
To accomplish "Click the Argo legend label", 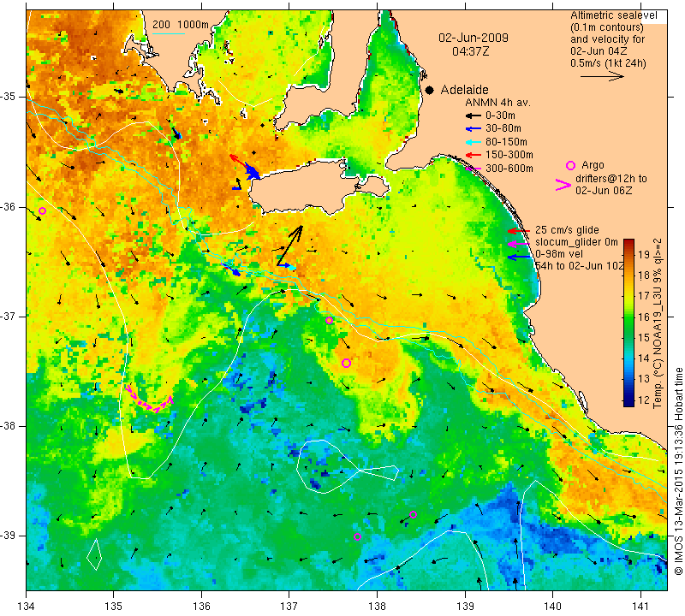I will pos(593,165).
